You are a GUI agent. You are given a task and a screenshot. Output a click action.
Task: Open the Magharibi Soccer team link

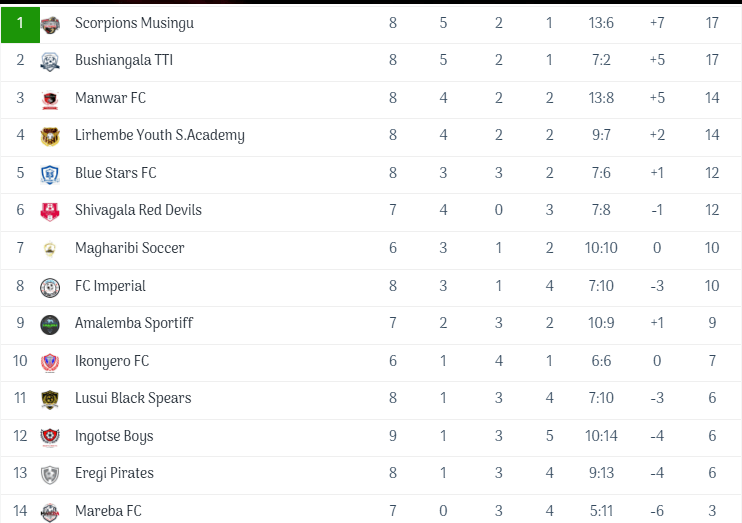[x=129, y=248]
